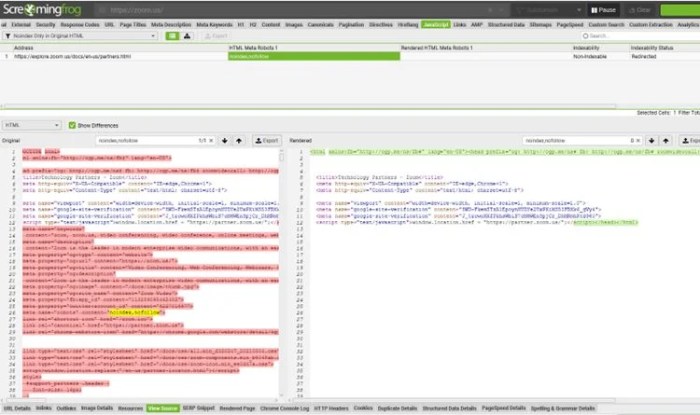Open the Inlinks bottom tab

pos(44,408)
